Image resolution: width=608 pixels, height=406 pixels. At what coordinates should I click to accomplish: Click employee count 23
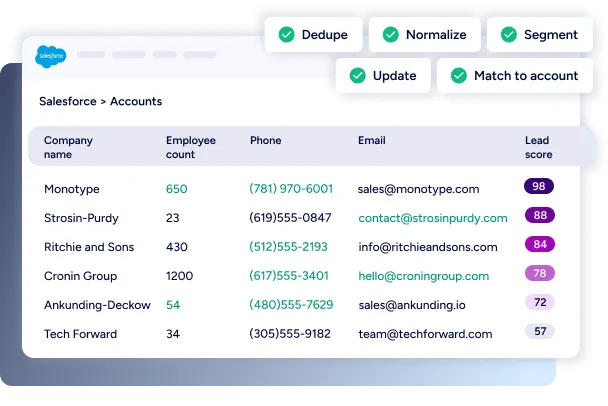(x=173, y=218)
